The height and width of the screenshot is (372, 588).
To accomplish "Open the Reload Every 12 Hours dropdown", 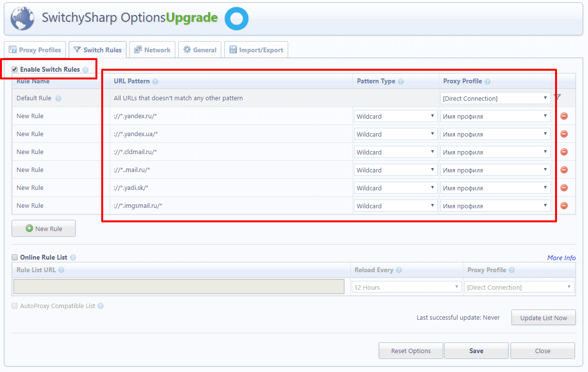I will tap(406, 287).
